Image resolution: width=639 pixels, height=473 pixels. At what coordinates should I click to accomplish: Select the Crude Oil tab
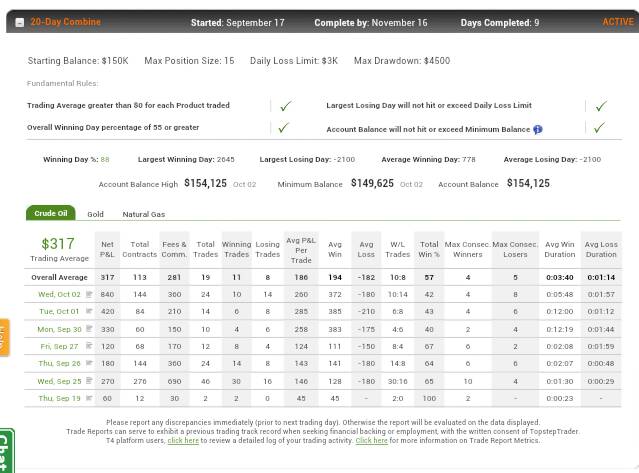[x=51, y=213]
